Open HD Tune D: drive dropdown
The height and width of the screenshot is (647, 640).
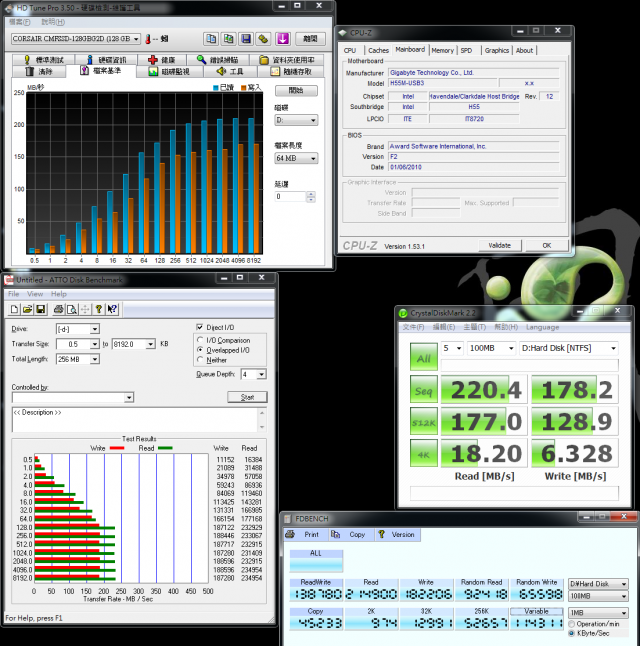[296, 120]
